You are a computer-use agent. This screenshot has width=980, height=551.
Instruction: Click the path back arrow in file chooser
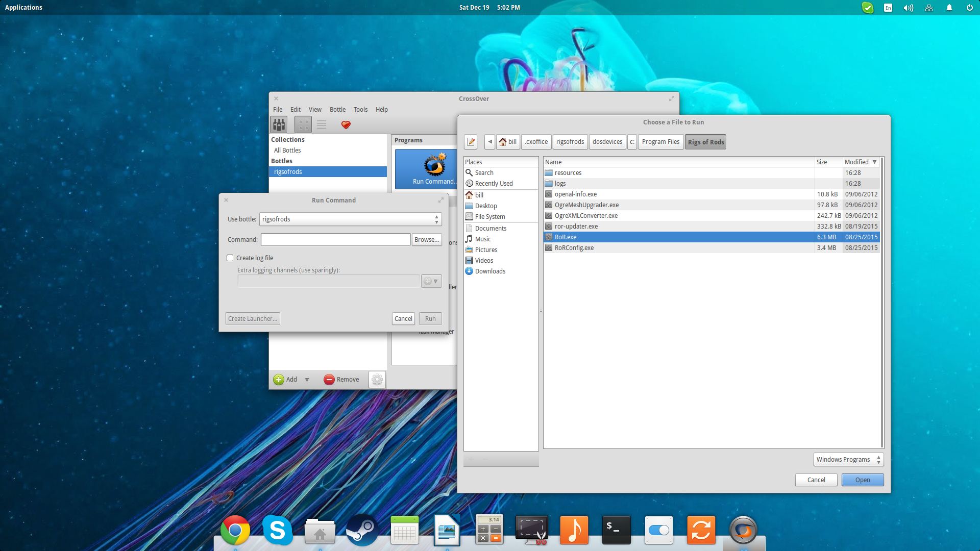tap(490, 142)
